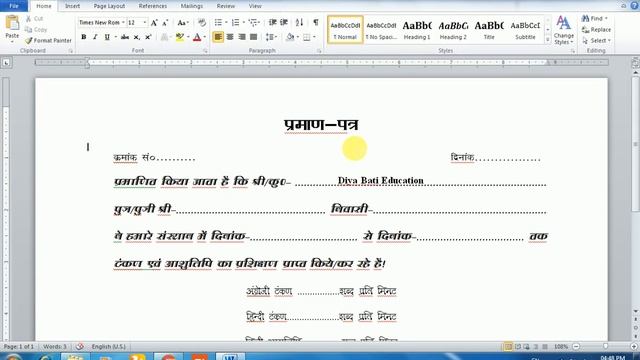Image resolution: width=640 pixels, height=360 pixels.
Task: Toggle Bold formatting
Action: (84, 37)
